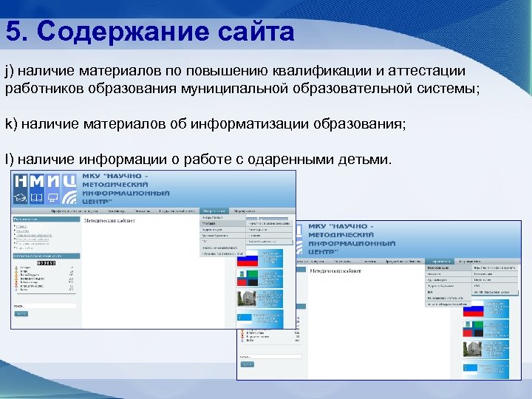Click the 'Н' logo tile with graduation cap
The width and height of the screenshot is (532, 399).
(x=21, y=189)
